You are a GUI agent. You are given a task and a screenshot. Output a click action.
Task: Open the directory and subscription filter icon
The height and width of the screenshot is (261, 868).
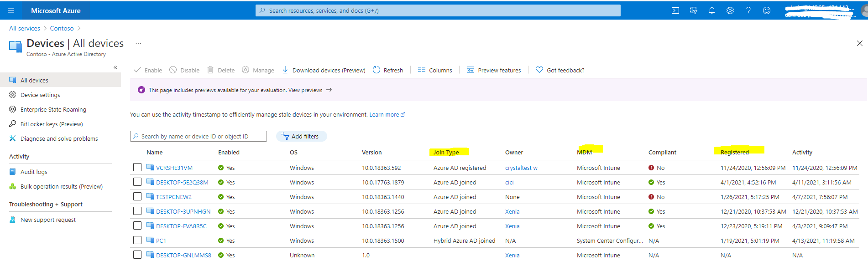coord(694,10)
